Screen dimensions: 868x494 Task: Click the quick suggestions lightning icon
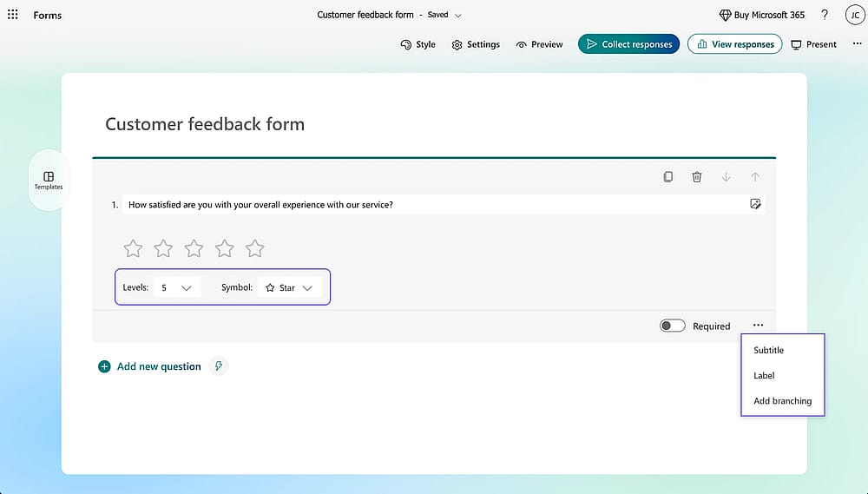click(220, 366)
